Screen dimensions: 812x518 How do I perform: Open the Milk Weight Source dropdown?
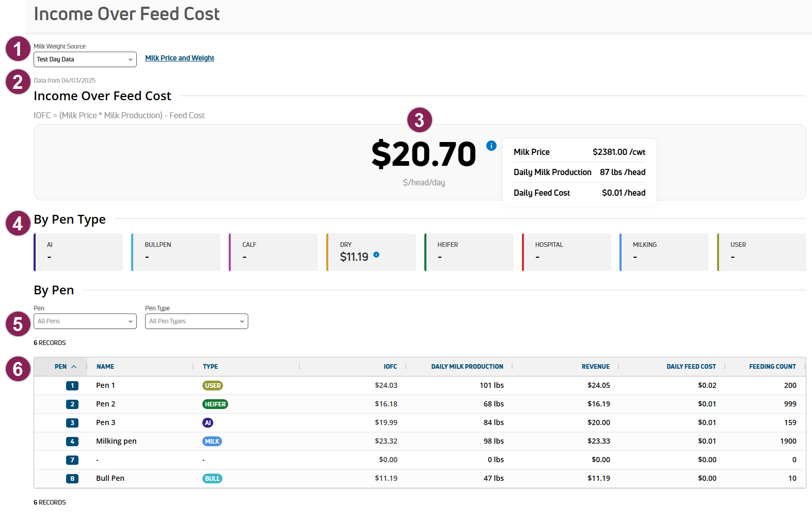tap(85, 59)
